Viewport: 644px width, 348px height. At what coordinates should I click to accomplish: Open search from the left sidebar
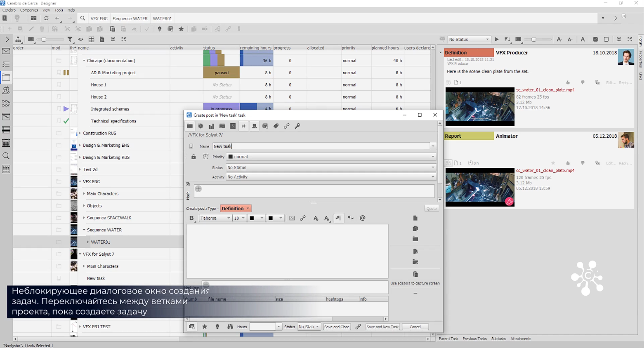(x=6, y=156)
